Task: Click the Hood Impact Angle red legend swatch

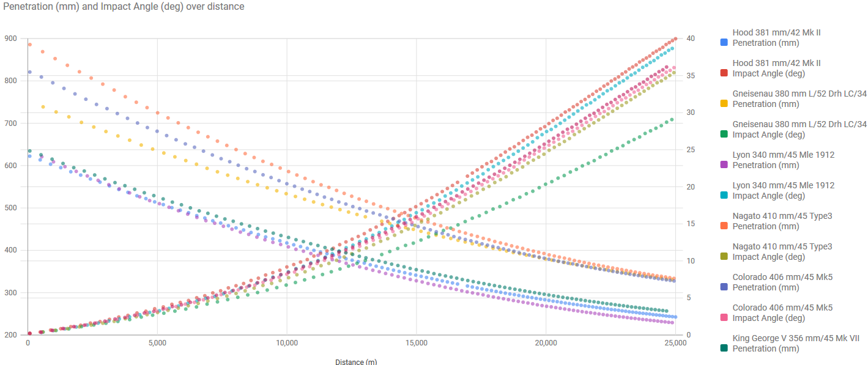Action: 724,73
